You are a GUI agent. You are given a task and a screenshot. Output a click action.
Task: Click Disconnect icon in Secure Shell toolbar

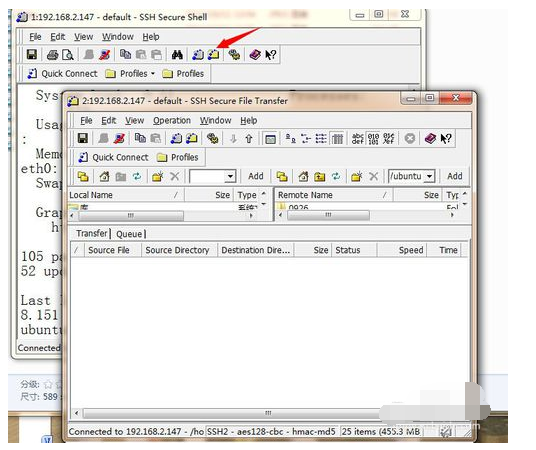(105, 55)
